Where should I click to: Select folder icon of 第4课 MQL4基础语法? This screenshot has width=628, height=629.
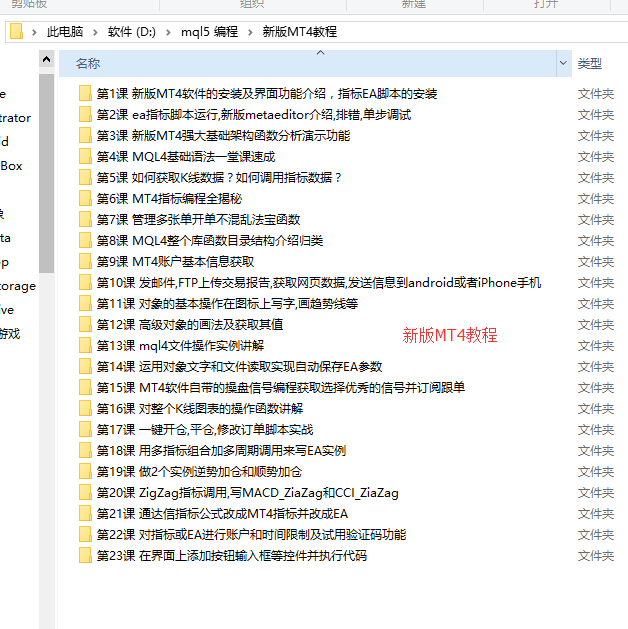point(85,156)
